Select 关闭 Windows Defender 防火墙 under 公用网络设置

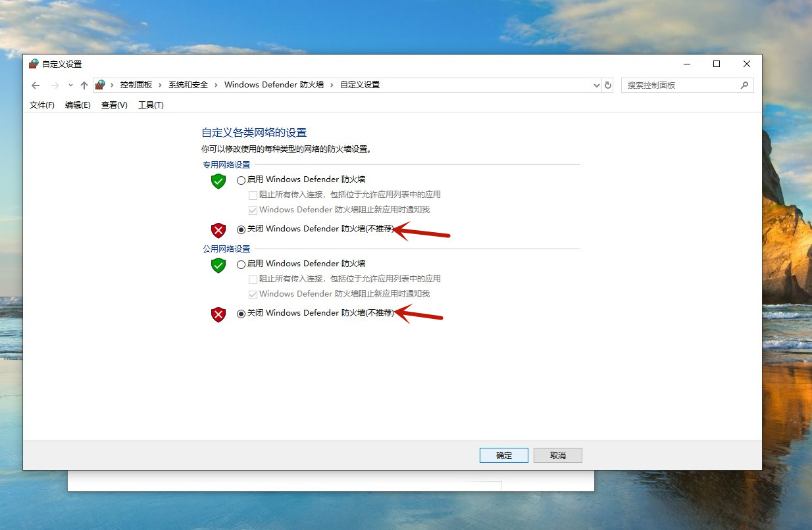coord(241,314)
